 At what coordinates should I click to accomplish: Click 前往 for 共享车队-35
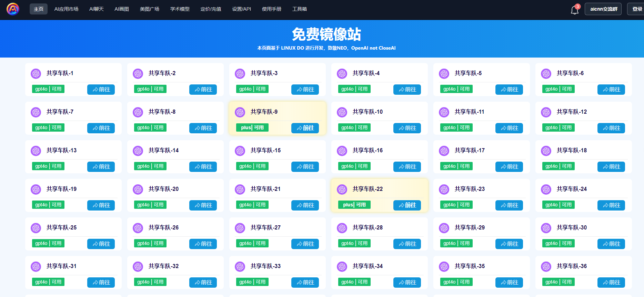[509, 283]
